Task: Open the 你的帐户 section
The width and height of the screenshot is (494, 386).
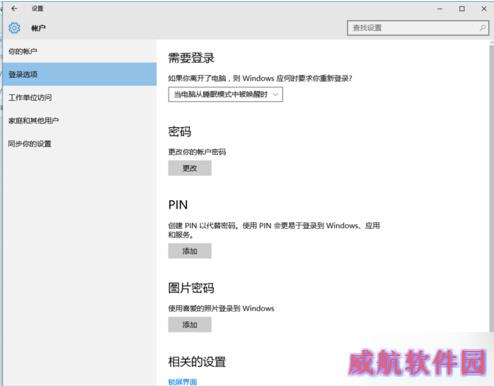Action: click(x=79, y=51)
